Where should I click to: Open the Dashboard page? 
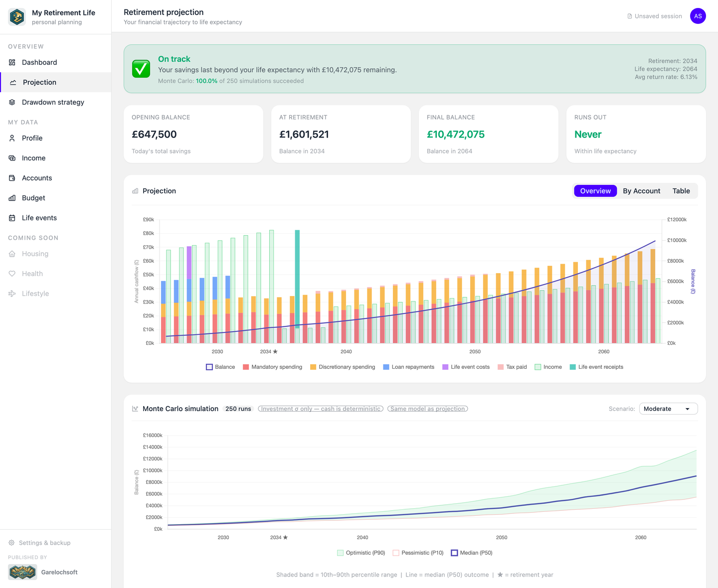coord(55,62)
